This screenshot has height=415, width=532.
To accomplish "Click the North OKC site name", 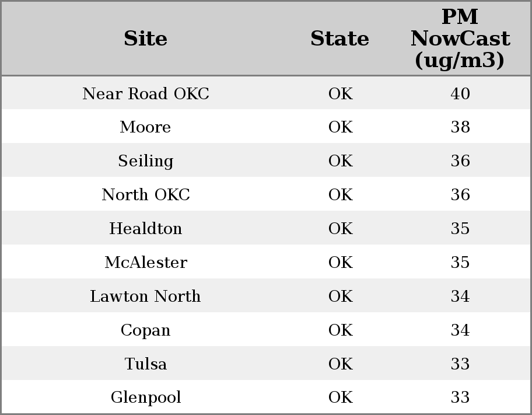I will pos(145,194).
